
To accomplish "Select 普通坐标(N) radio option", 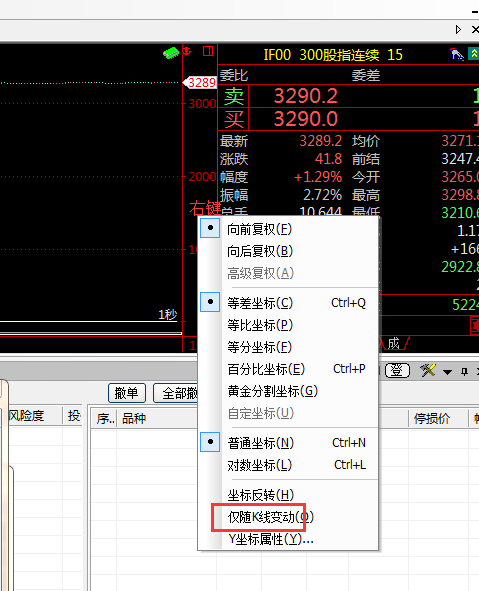I will tap(288, 442).
